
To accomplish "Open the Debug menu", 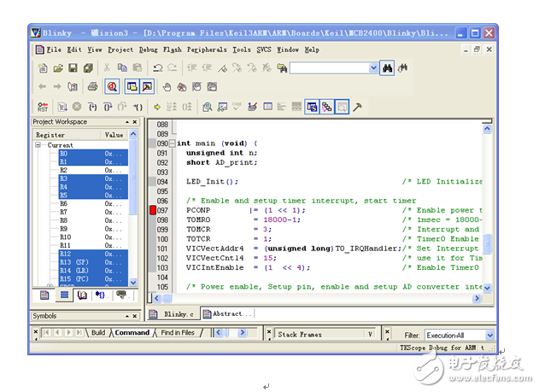I will 148,50.
